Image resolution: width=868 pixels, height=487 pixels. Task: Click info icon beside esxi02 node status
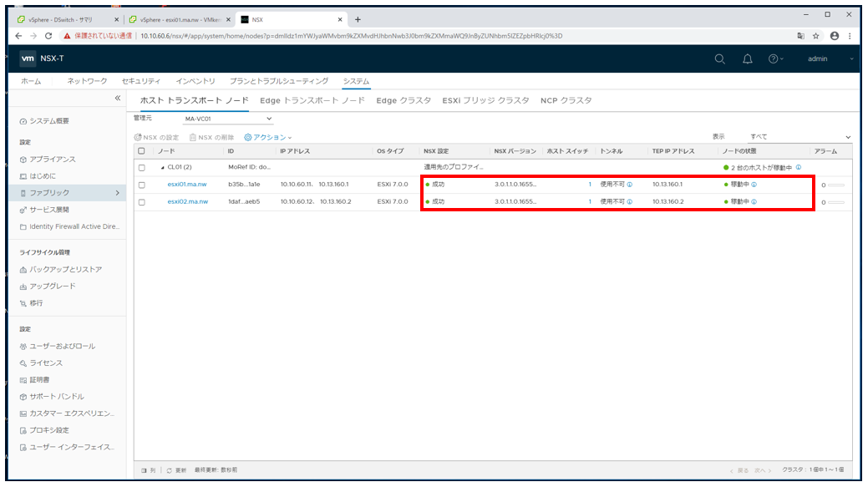(754, 202)
